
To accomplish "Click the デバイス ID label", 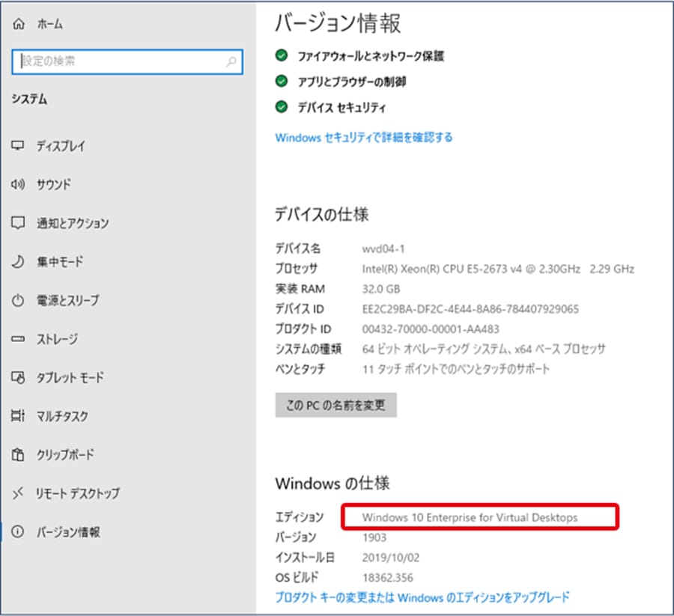I will coord(300,309).
